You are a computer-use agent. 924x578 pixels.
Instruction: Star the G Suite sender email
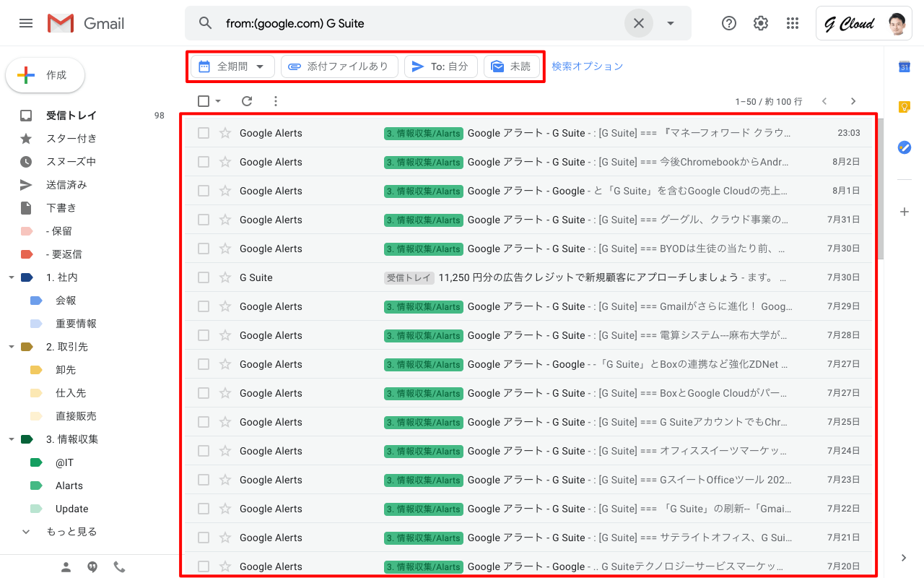click(x=225, y=277)
